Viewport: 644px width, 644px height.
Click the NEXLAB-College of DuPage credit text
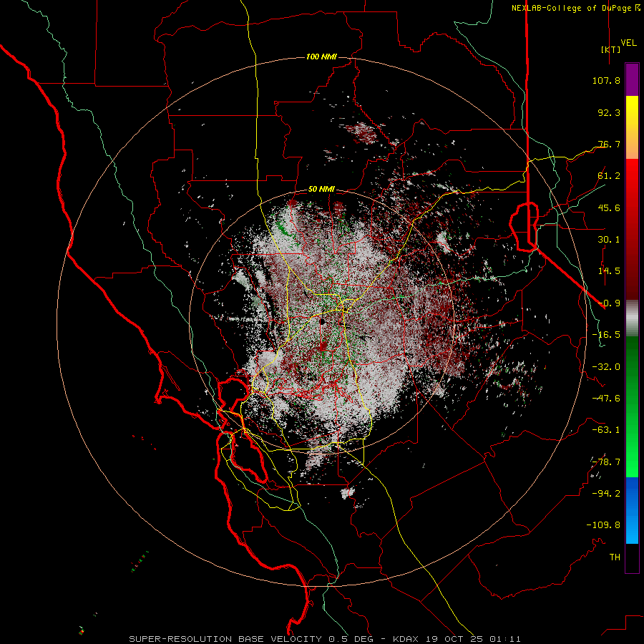click(572, 8)
